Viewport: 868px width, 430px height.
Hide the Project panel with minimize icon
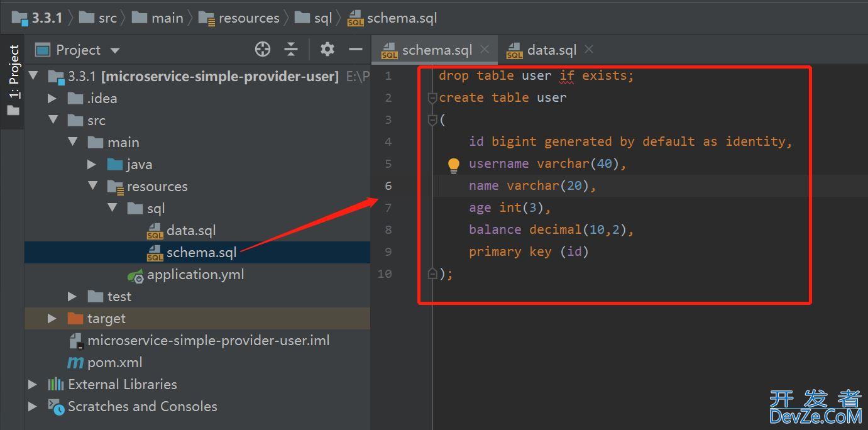pyautogui.click(x=356, y=50)
